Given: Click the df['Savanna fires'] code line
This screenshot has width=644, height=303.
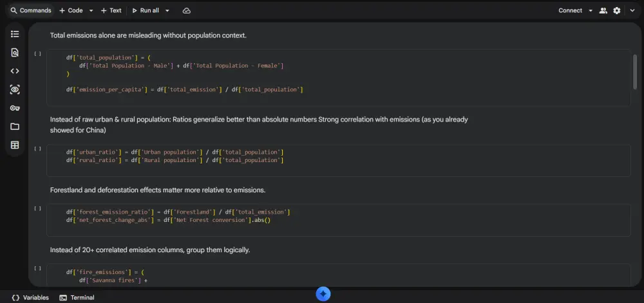Looking at the screenshot, I should click(113, 280).
